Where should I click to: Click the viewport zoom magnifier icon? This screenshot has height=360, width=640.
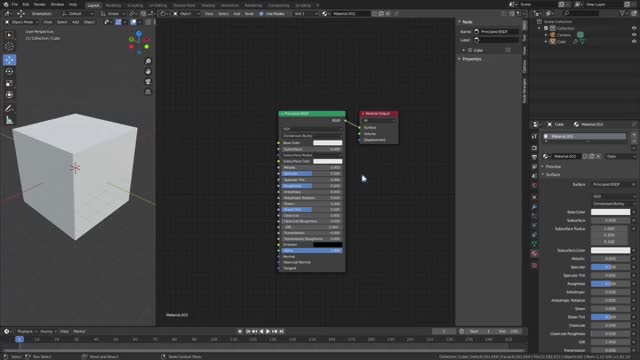pos(148,61)
